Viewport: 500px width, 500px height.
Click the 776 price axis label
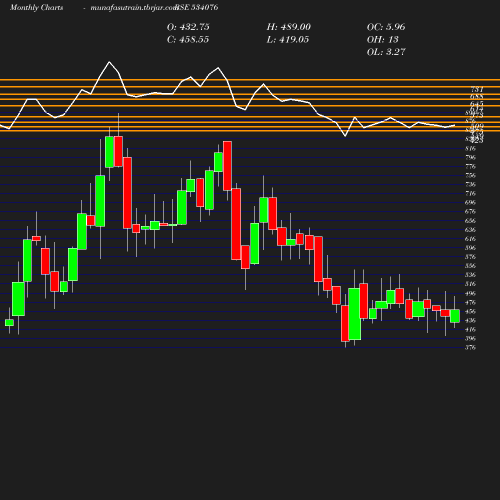click(470, 166)
